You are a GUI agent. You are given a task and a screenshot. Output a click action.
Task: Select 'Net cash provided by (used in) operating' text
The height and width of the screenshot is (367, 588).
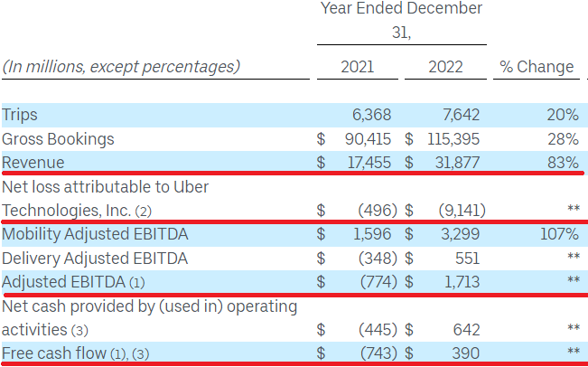click(x=150, y=306)
